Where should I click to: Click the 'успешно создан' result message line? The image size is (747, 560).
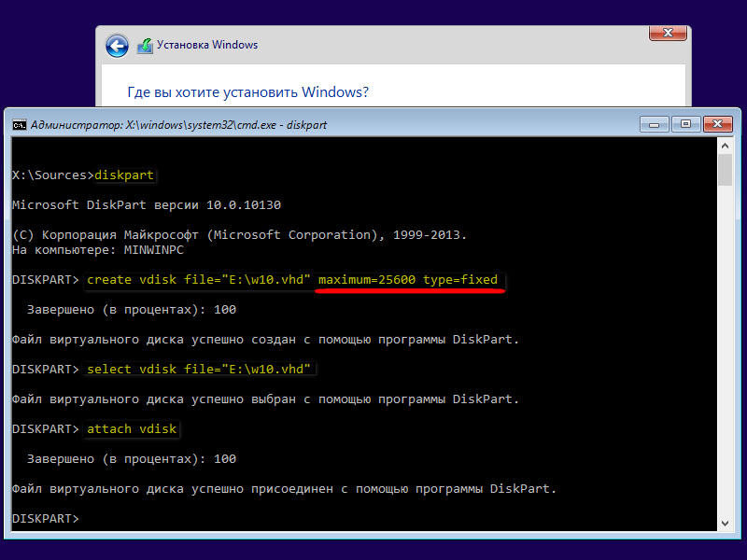tap(265, 340)
